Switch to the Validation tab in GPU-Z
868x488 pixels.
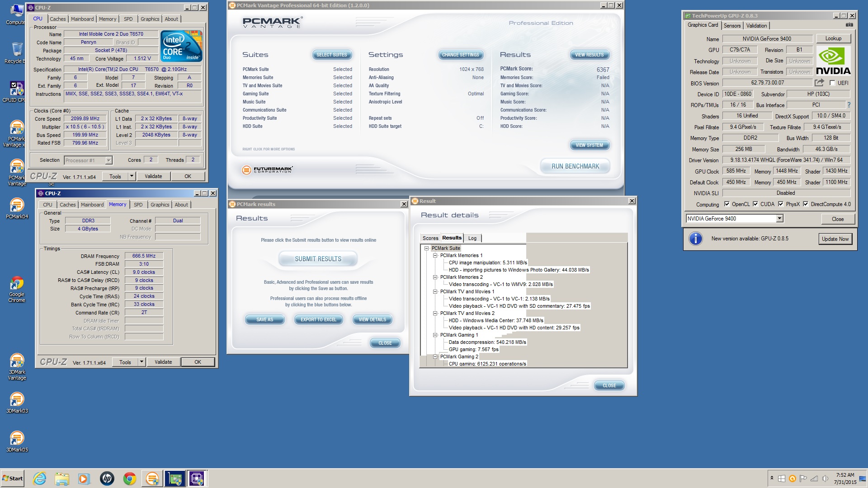pos(756,26)
